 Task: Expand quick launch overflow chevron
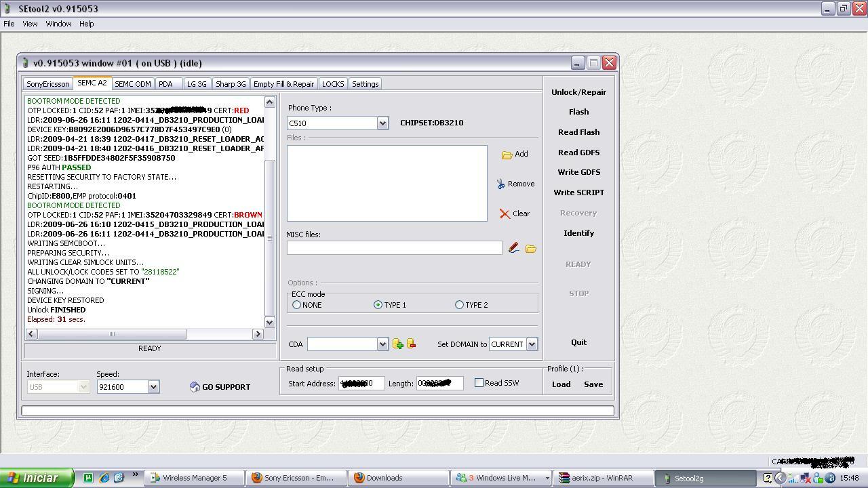(x=135, y=474)
